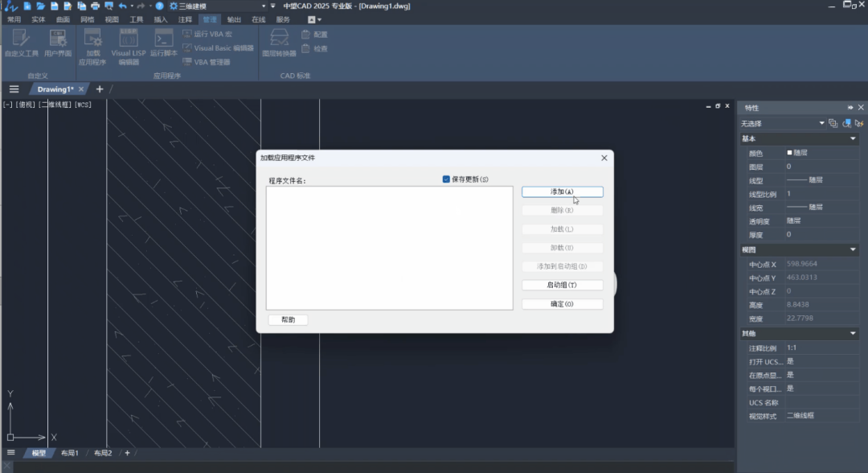Screen dimensions: 868x473
Task: Toggle auto-hide pin on 特性 panel
Action: 850,108
